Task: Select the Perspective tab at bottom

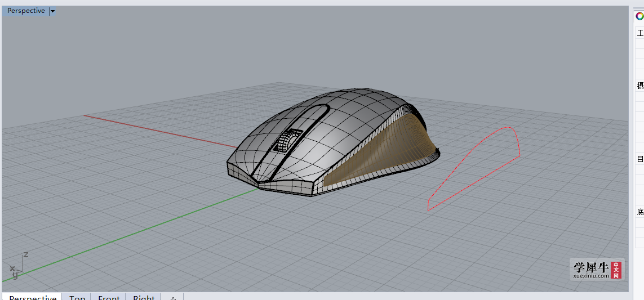Action: pyautogui.click(x=33, y=298)
